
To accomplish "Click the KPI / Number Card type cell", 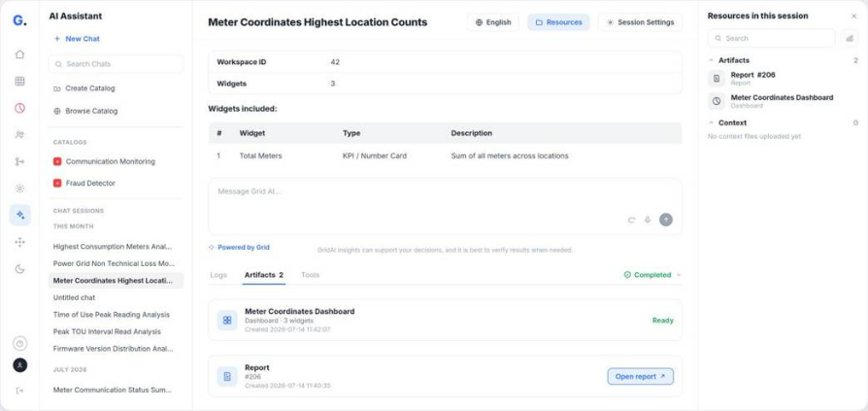I will [375, 156].
